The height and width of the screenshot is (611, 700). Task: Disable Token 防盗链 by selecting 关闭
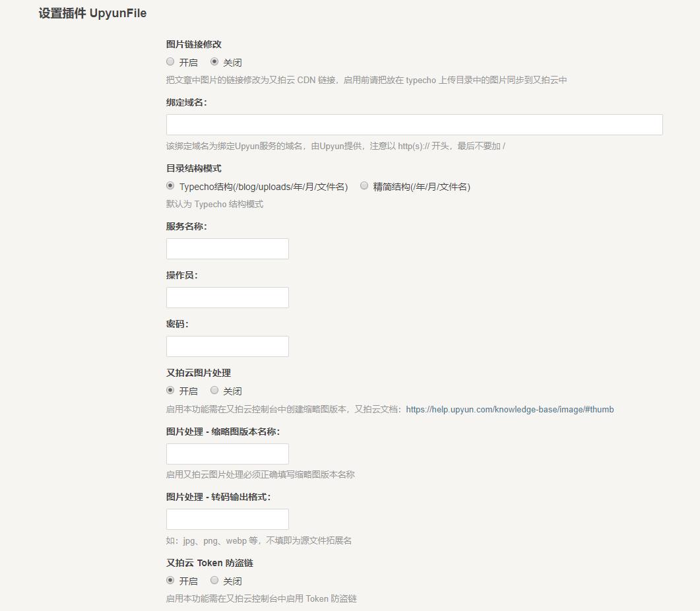tap(214, 581)
